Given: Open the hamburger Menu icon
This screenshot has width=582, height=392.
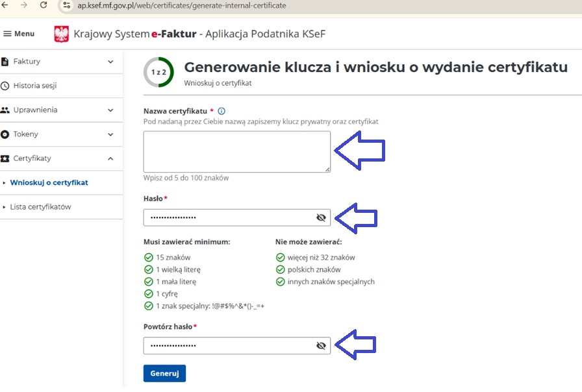Looking at the screenshot, I should tap(8, 34).
